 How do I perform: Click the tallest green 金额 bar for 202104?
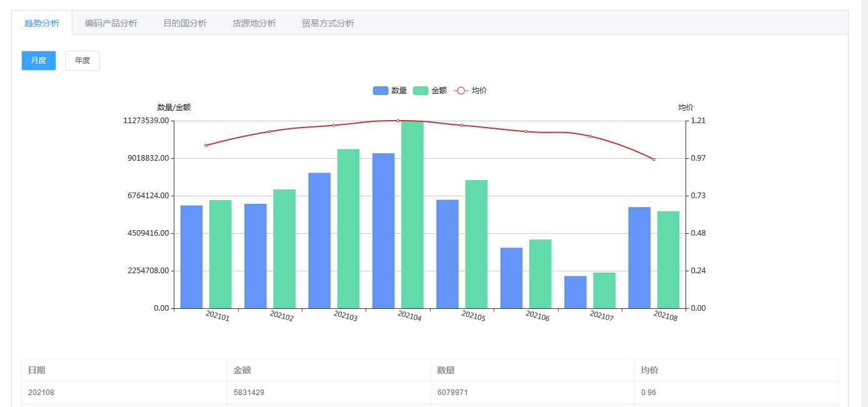tap(412, 214)
